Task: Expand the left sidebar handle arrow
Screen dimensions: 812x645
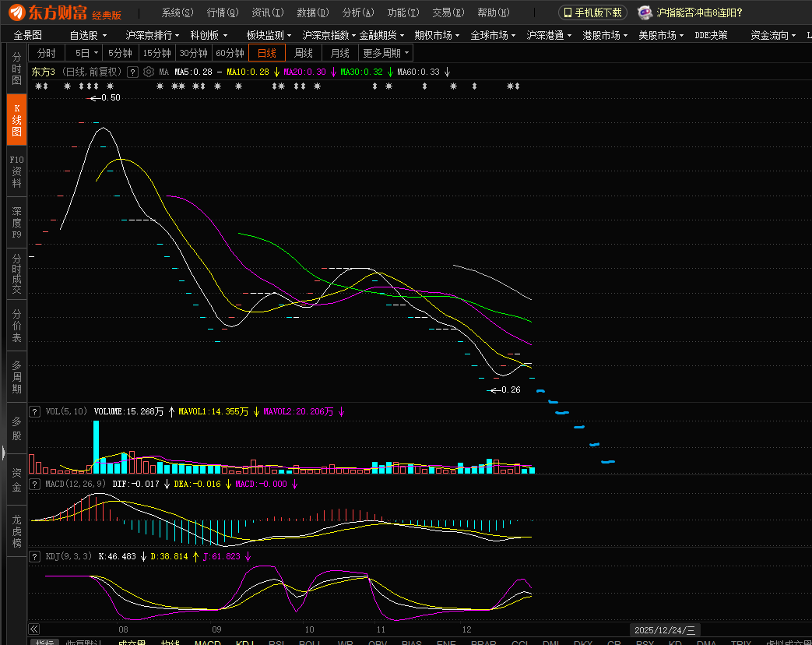Action: [4, 453]
